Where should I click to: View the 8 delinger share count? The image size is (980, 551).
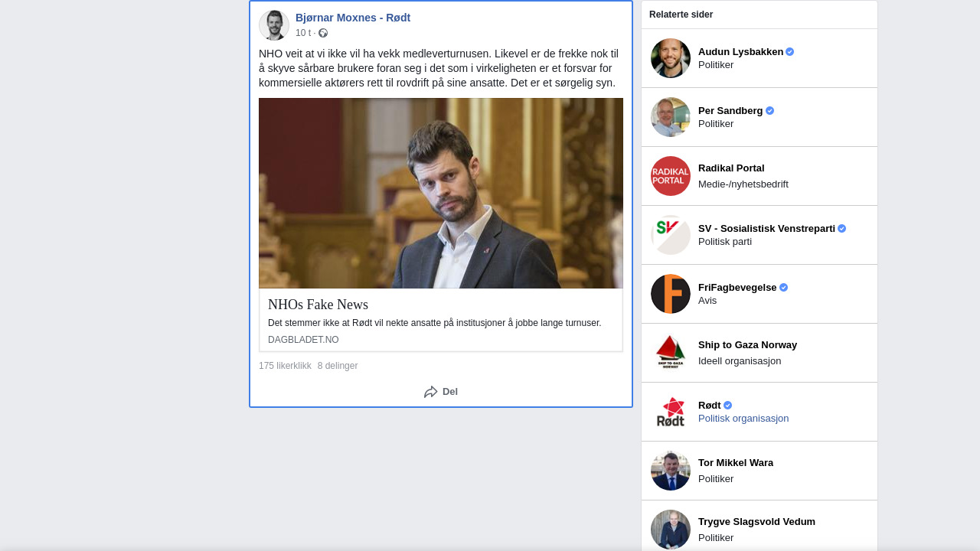coord(338,366)
